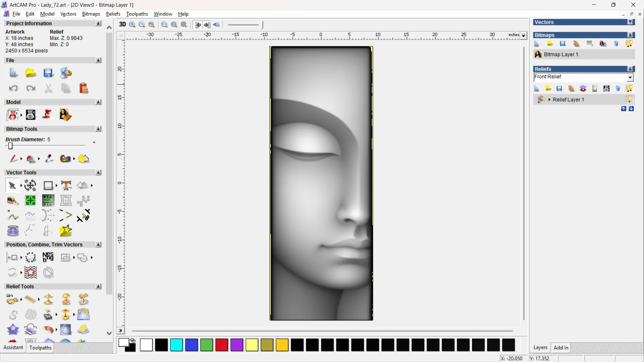
Task: Click the 3D view button
Action: click(x=122, y=24)
